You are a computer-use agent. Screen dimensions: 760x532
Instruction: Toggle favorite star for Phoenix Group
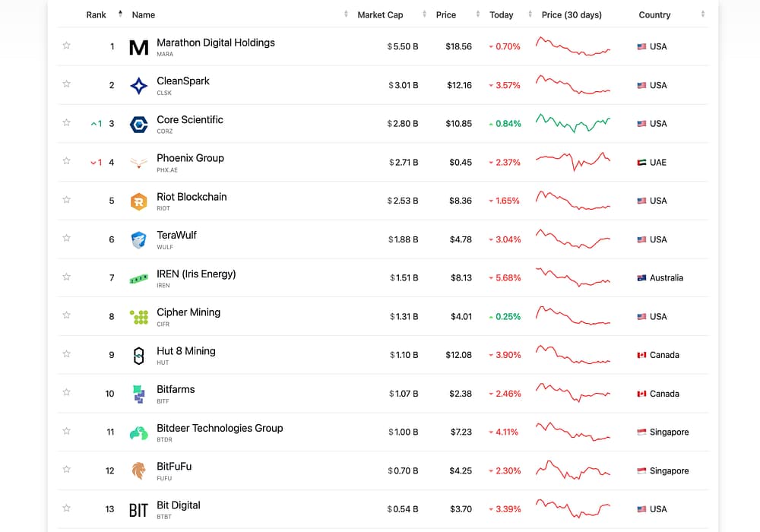coord(66,161)
